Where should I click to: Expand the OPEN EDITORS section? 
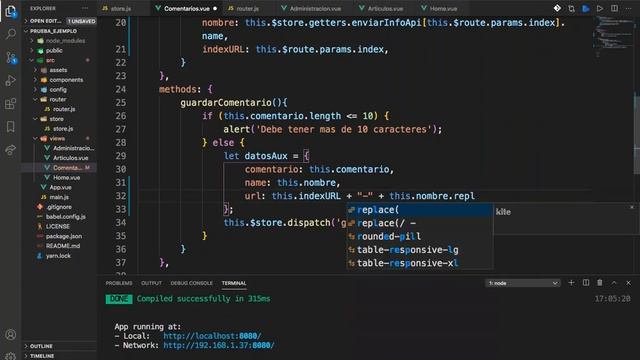point(59,21)
